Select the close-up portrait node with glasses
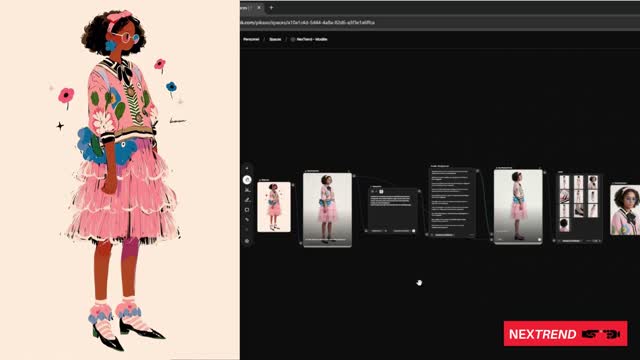The height and width of the screenshot is (360, 640). tap(625, 210)
